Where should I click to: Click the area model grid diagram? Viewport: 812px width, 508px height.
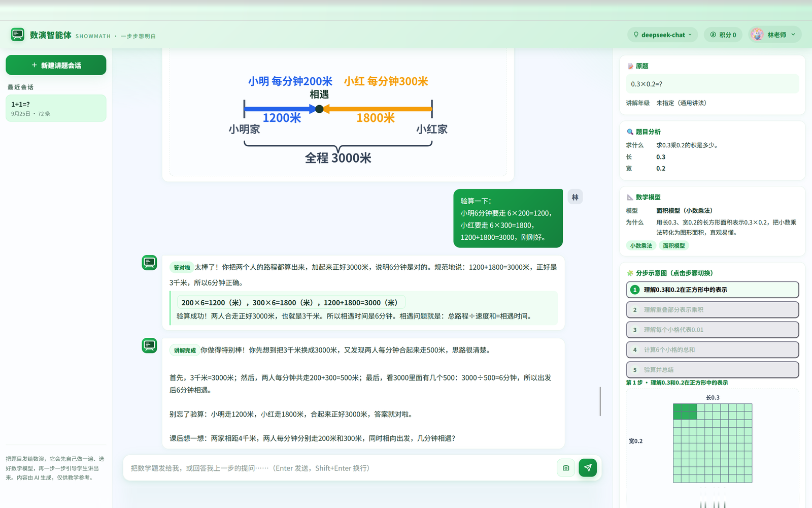[x=713, y=443]
